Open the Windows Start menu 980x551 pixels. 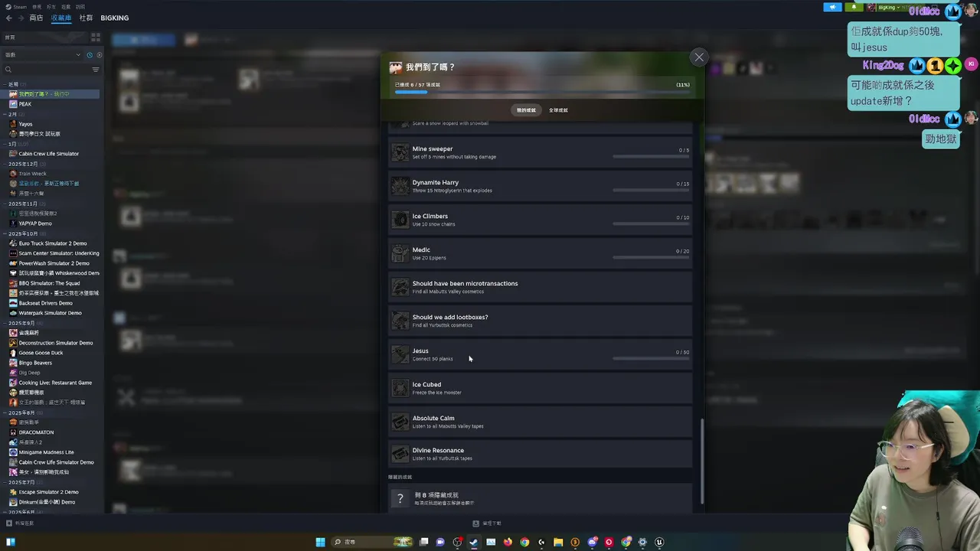(x=321, y=542)
